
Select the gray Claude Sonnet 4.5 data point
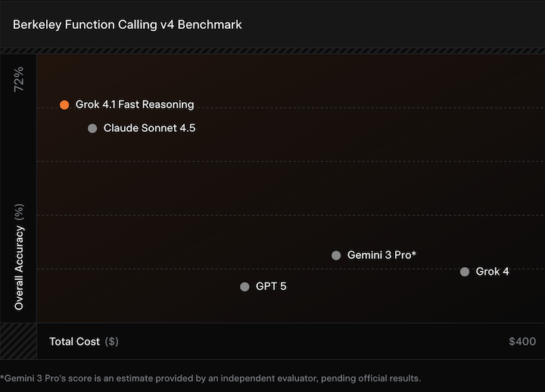coord(92,129)
